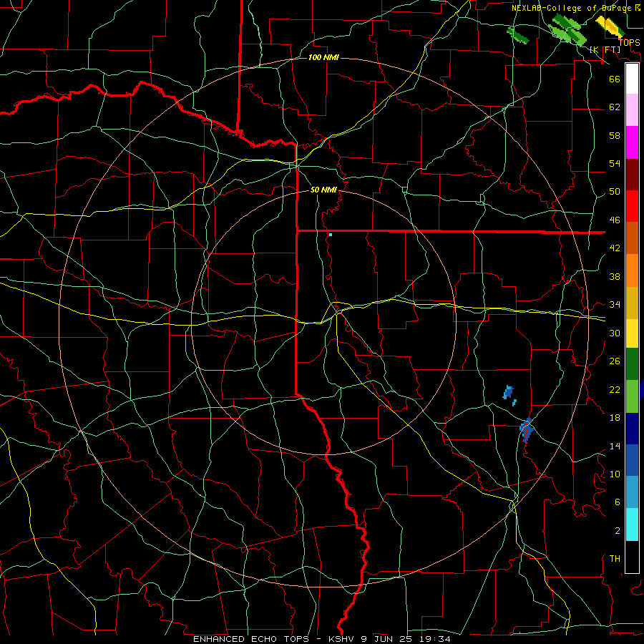The width and height of the screenshot is (644, 644).
Task: Click the "100 NMI" range ring label
Action: [323, 57]
